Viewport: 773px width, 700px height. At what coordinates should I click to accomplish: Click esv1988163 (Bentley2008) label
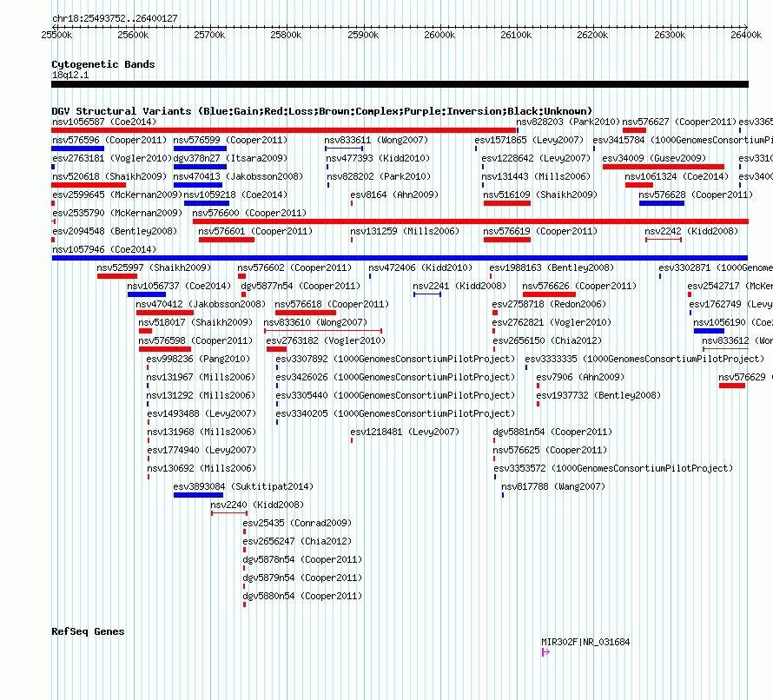pyautogui.click(x=552, y=267)
